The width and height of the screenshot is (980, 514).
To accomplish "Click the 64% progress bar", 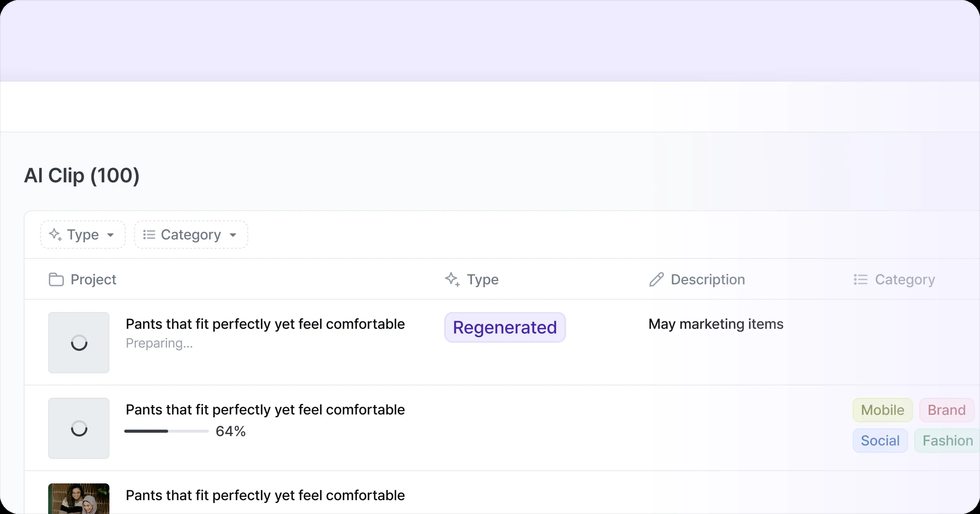I will click(x=167, y=431).
